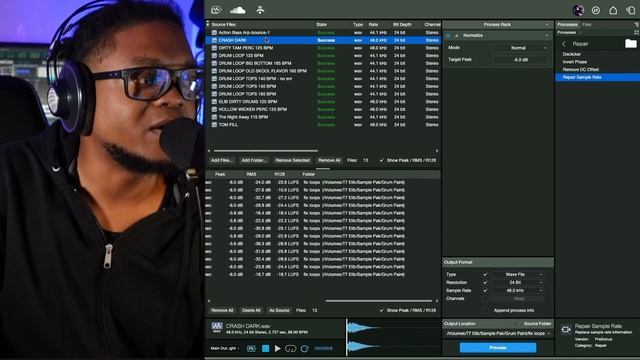This screenshot has height=360, width=640.
Task: Click file icon of The Night Away 115 BPM
Action: click(214, 117)
